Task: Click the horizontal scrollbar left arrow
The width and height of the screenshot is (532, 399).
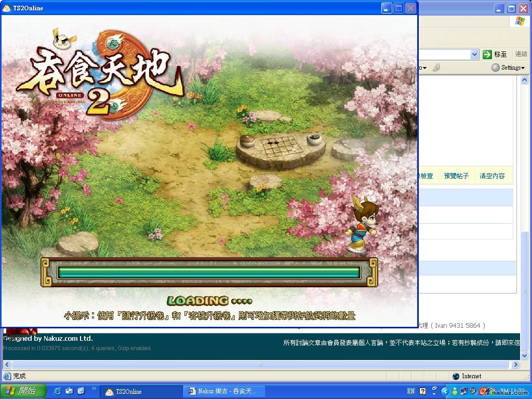Action: (x=7, y=364)
